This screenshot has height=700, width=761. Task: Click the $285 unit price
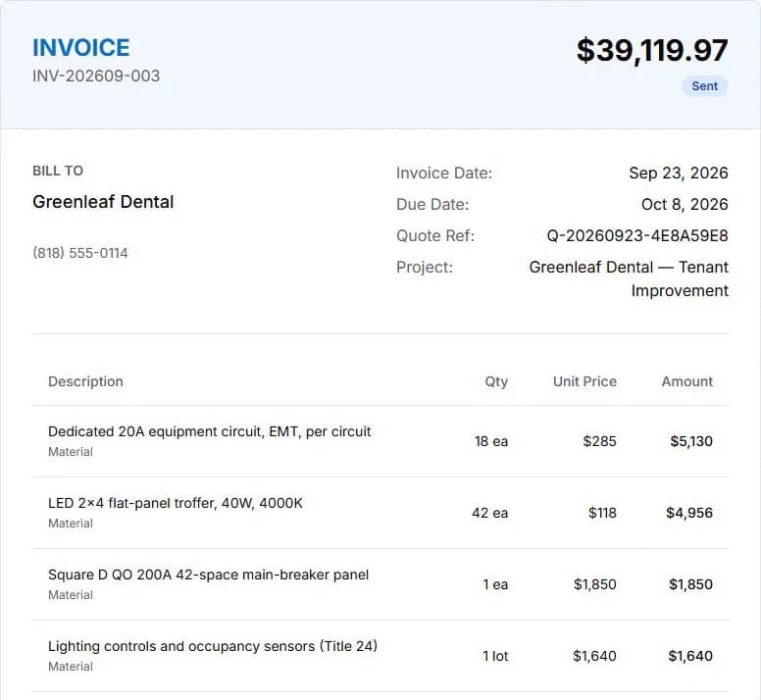600,441
